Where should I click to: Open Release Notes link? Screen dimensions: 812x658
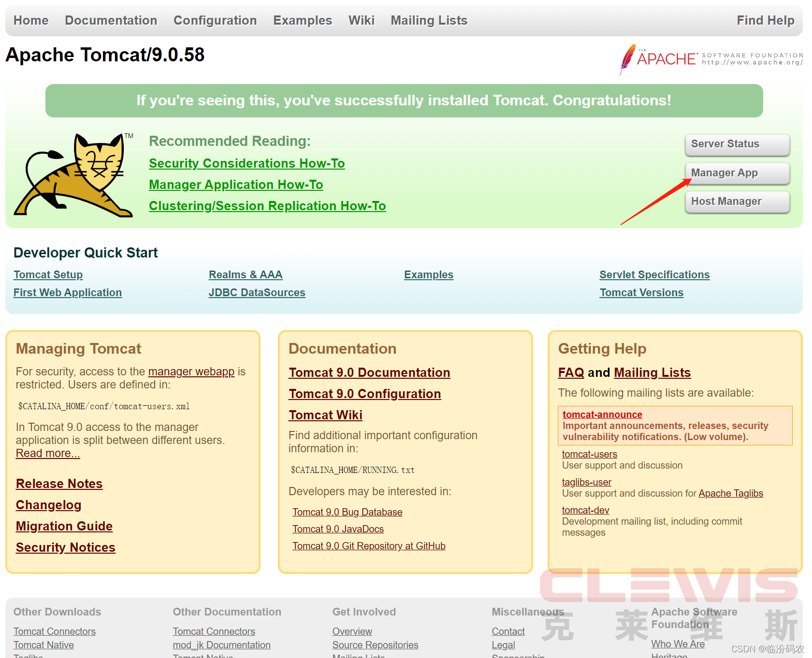[59, 484]
